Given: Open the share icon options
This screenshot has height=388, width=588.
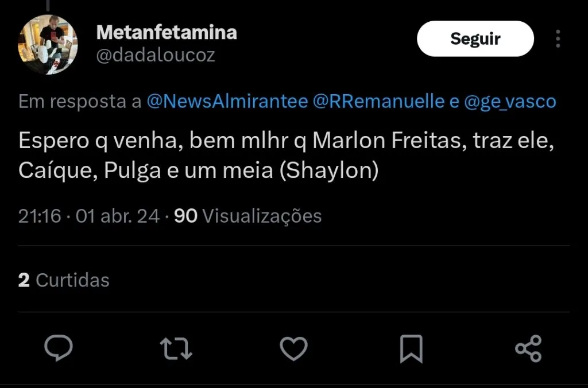Looking at the screenshot, I should pyautogui.click(x=528, y=348).
